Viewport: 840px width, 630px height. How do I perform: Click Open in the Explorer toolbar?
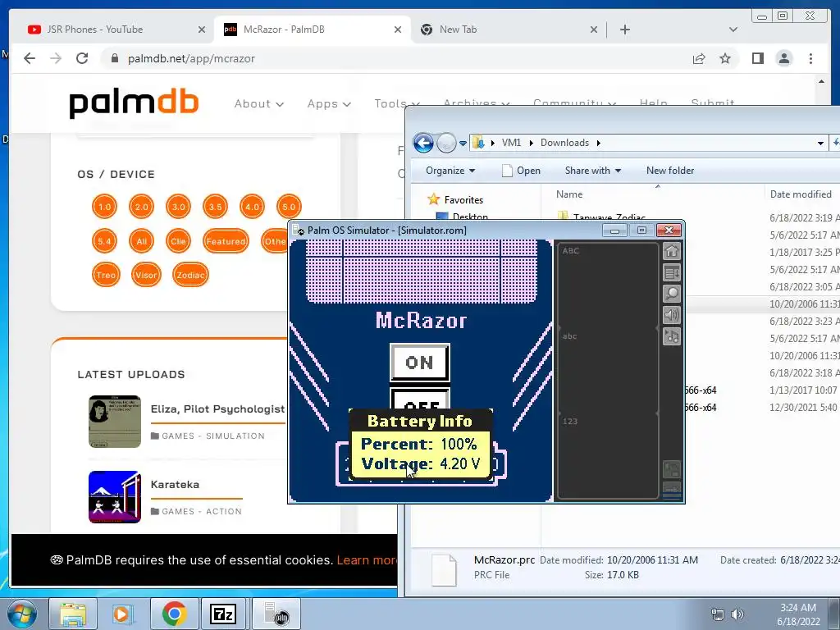521,171
